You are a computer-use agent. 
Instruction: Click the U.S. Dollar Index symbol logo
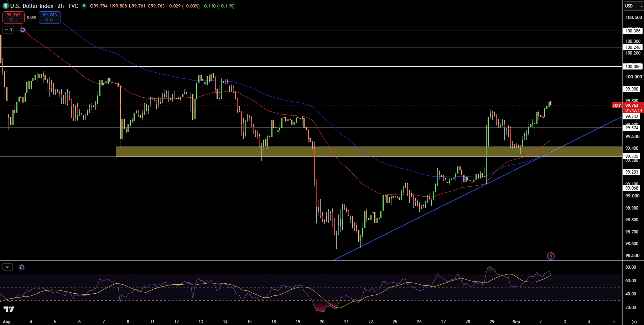(6, 6)
